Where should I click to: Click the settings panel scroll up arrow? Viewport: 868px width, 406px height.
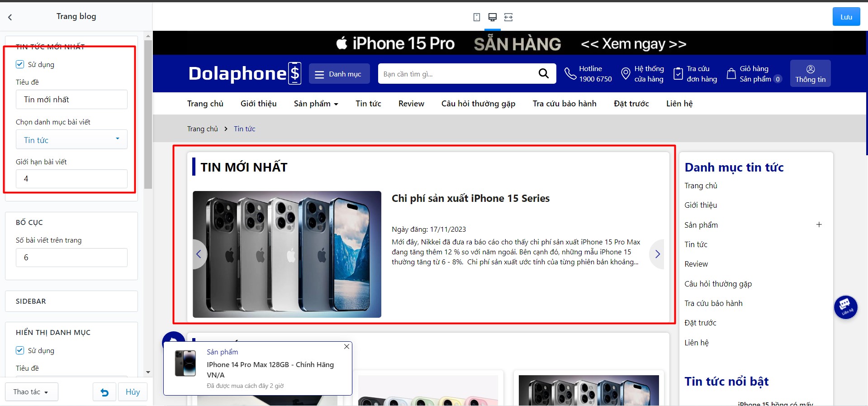[x=148, y=36]
